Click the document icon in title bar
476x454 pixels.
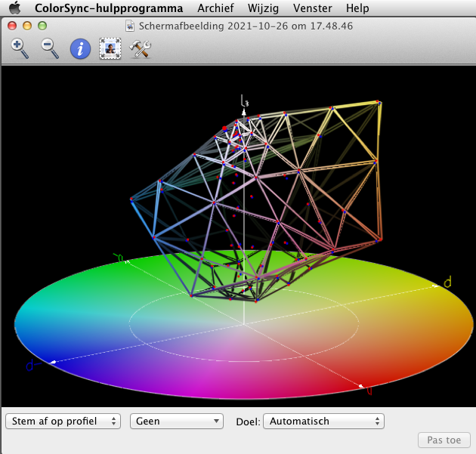(x=131, y=26)
